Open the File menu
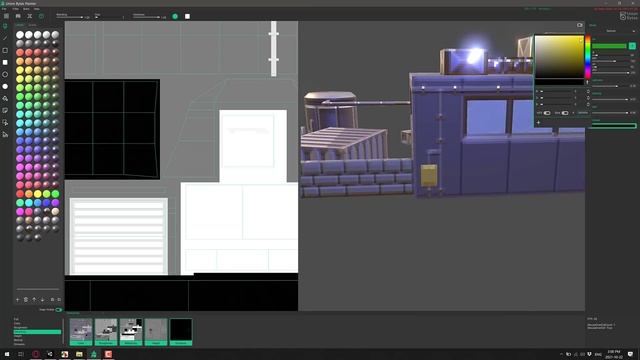640x360 pixels. 4,9
